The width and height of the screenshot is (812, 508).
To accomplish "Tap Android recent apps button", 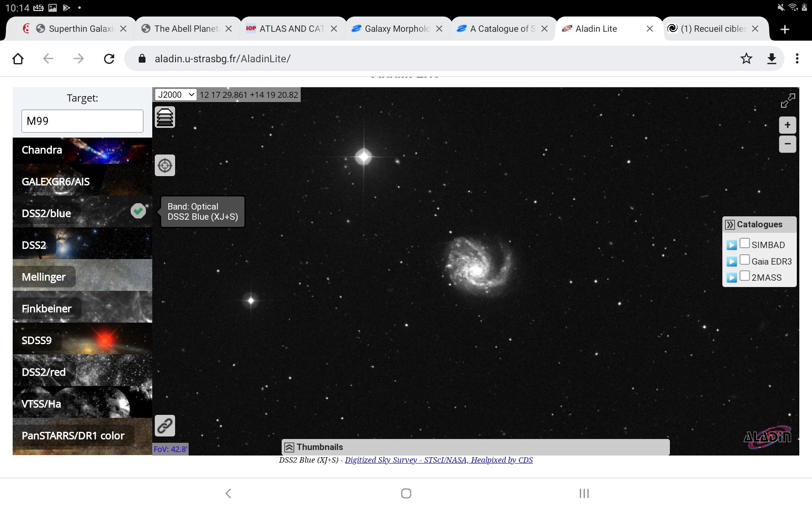I will pyautogui.click(x=584, y=493).
